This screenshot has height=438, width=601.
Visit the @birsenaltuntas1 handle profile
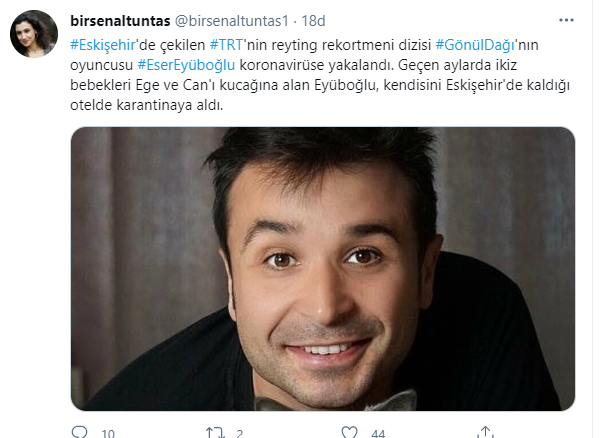(x=232, y=21)
